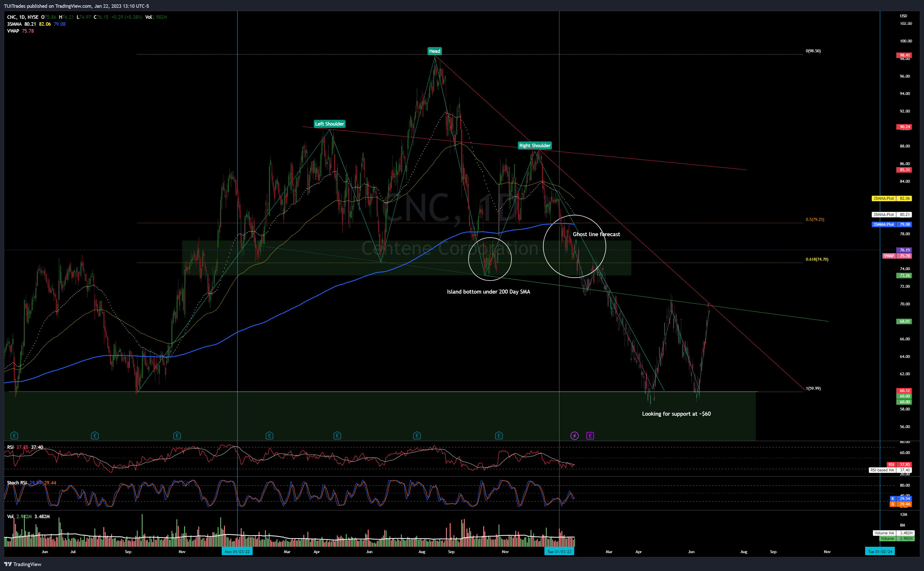Select the Right Shoulder pattern label
This screenshot has width=924, height=571.
click(x=535, y=145)
